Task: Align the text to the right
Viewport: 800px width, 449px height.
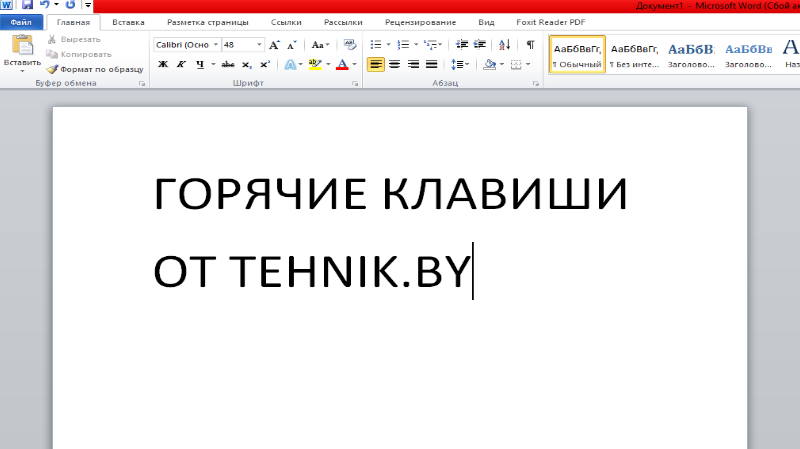Action: pos(413,64)
